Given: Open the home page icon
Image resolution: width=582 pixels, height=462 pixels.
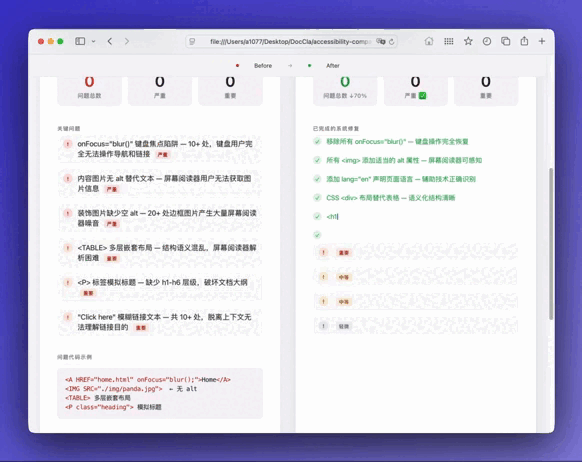Looking at the screenshot, I should coord(429,41).
